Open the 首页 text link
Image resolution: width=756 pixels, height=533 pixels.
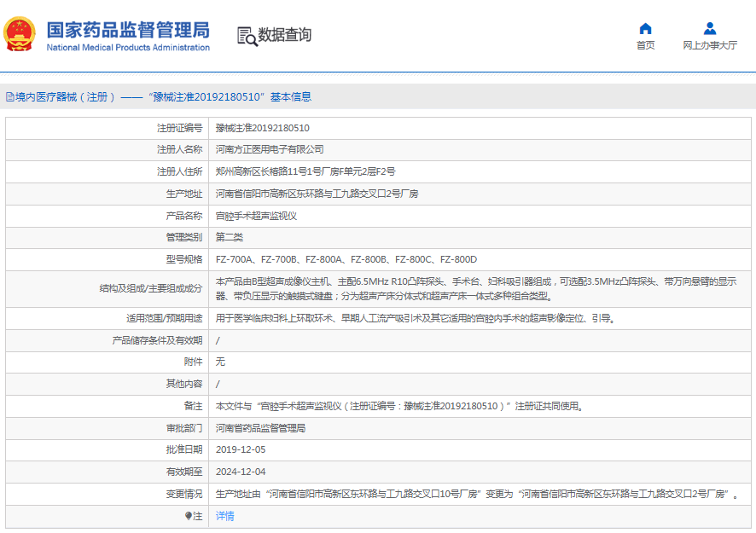click(645, 46)
